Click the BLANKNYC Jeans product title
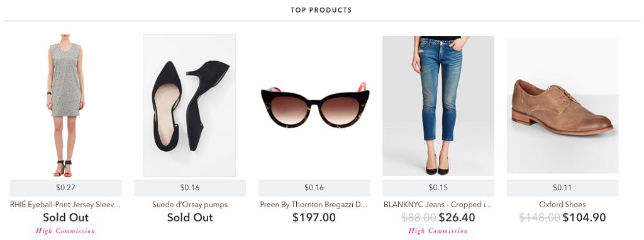 point(438,205)
